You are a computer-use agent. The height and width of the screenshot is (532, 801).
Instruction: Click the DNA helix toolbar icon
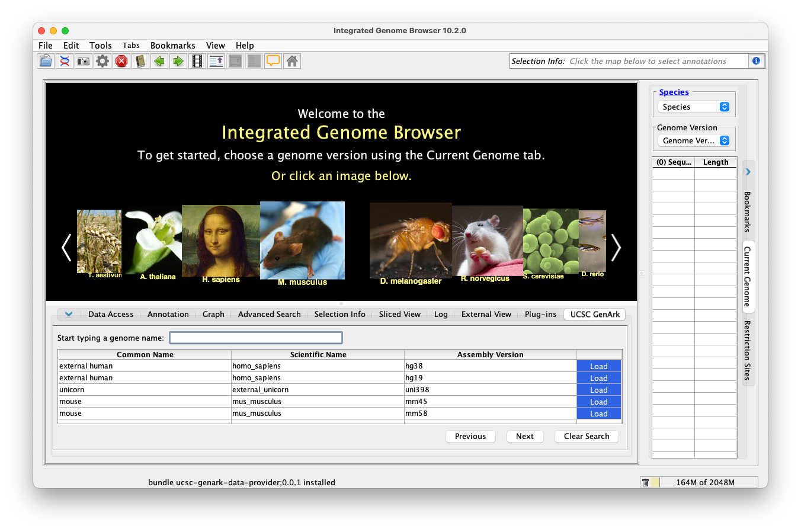(x=65, y=61)
